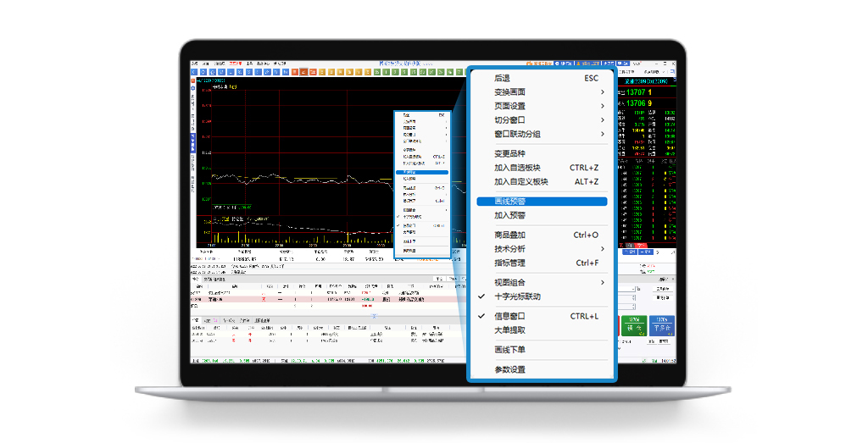Expand the 视图组合 submenu
Screen dimensions: 868x443
[542, 283]
